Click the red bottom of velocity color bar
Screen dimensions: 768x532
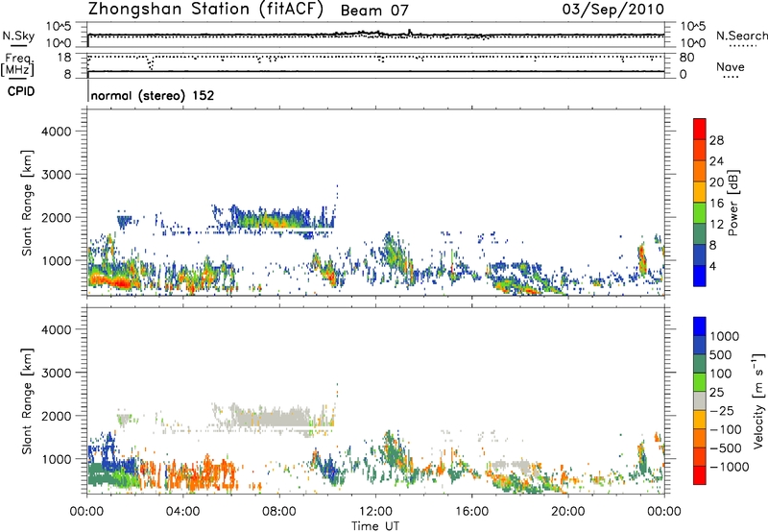[700, 475]
